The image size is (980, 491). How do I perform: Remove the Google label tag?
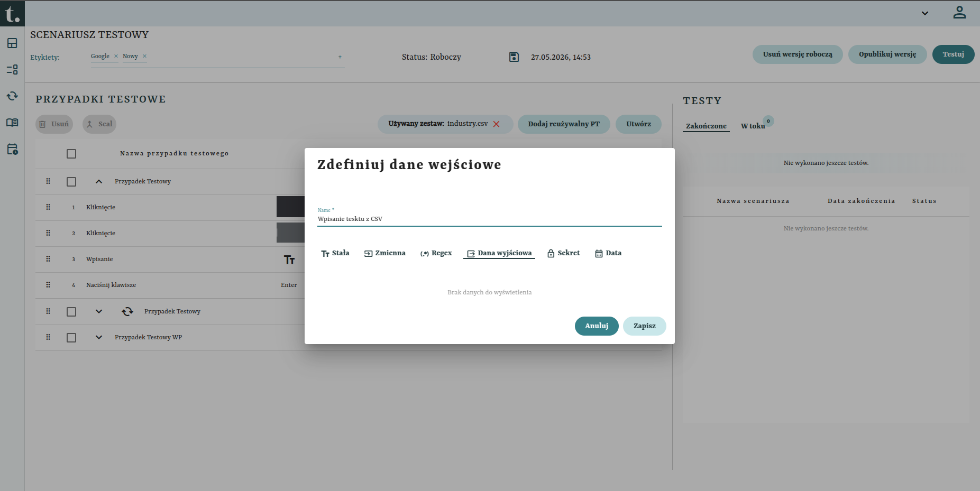coord(116,56)
